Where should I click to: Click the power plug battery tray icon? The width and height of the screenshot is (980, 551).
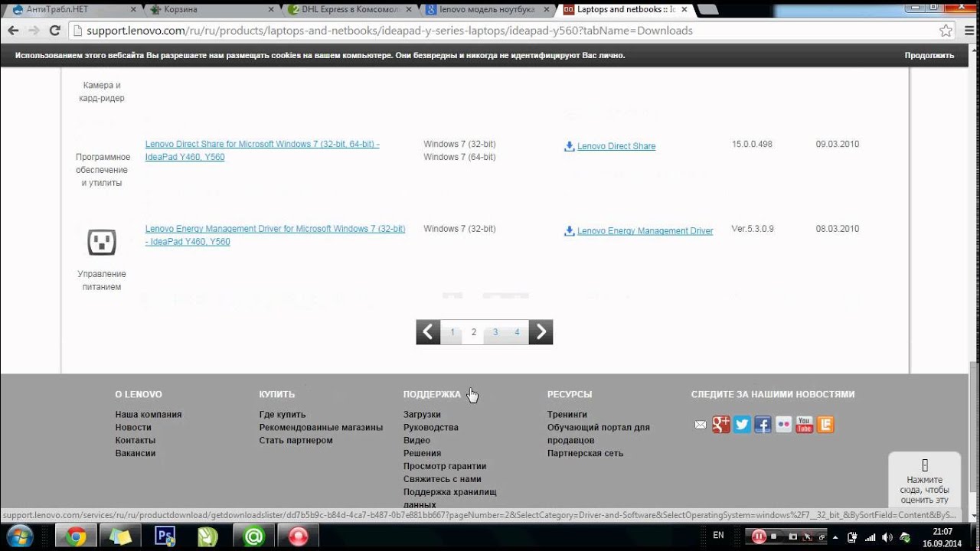coord(852,536)
